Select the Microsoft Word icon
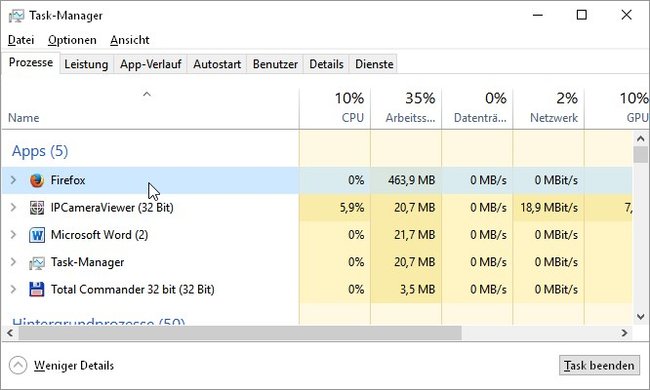This screenshot has width=650, height=390. coord(37,235)
